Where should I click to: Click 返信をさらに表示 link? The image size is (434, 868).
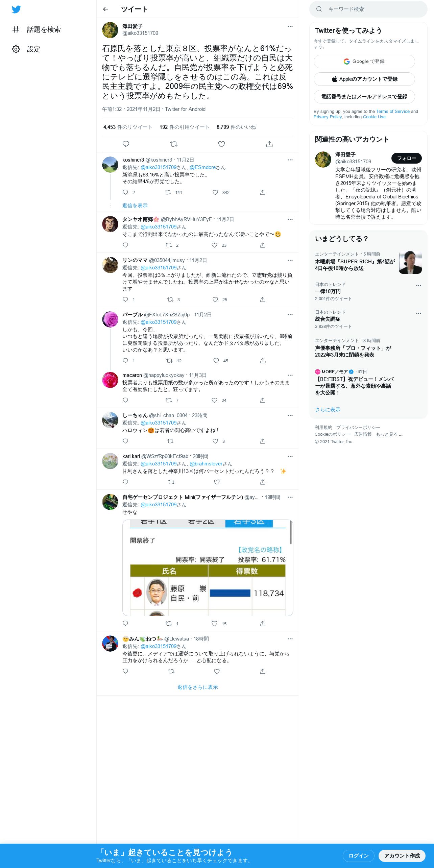[198, 687]
